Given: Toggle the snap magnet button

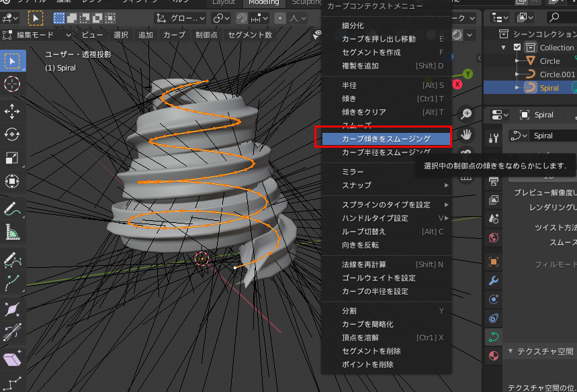Looking at the screenshot, I should pyautogui.click(x=241, y=18).
